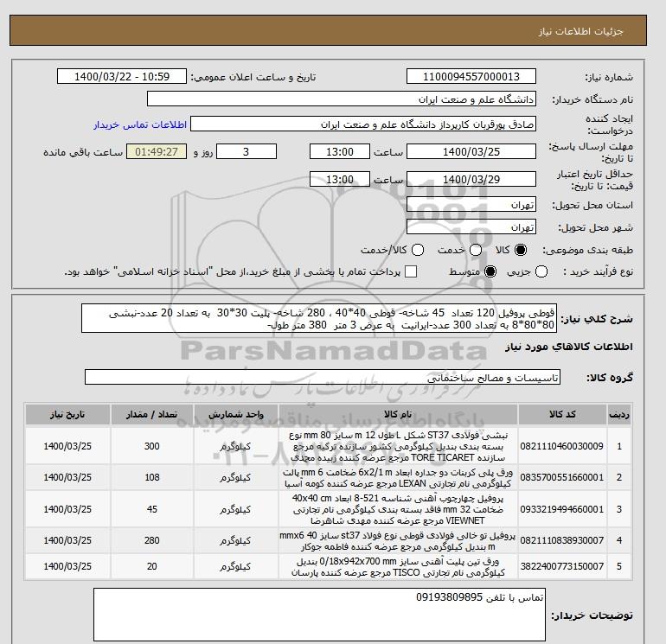Viewport: 666px width, 644px height.
Task: Click response deadline date 1400/03/25 field
Action: coord(471,151)
